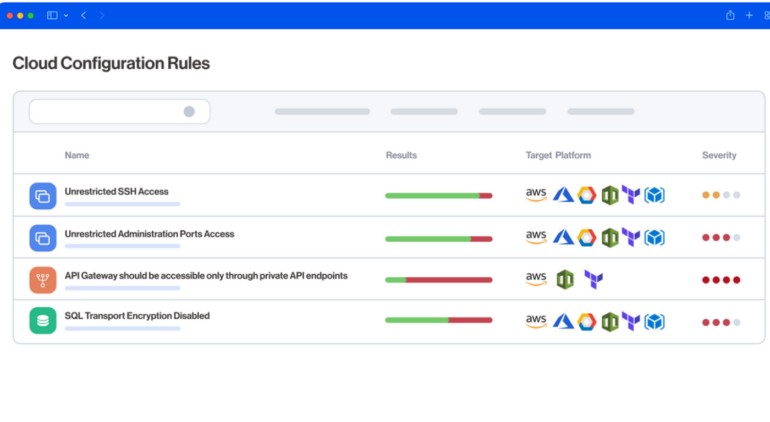The image size is (770, 422).
Task: Go back using the browser back arrow
Action: (x=83, y=16)
